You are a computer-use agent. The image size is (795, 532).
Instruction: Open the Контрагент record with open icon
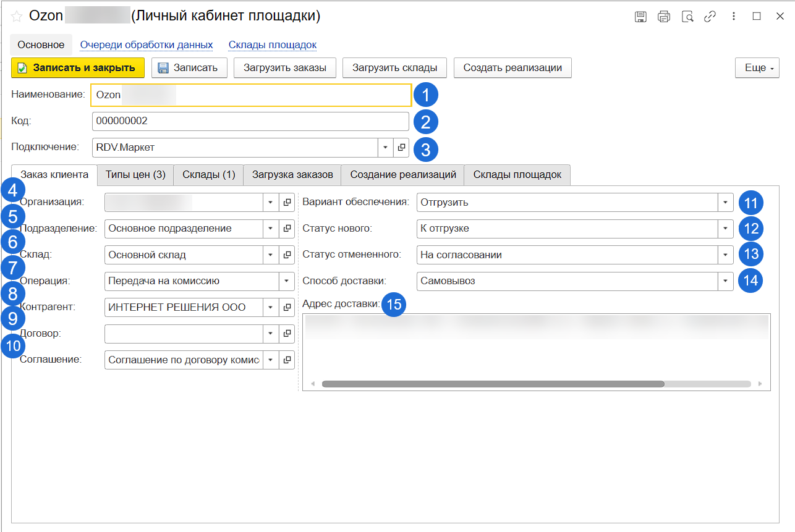click(287, 307)
